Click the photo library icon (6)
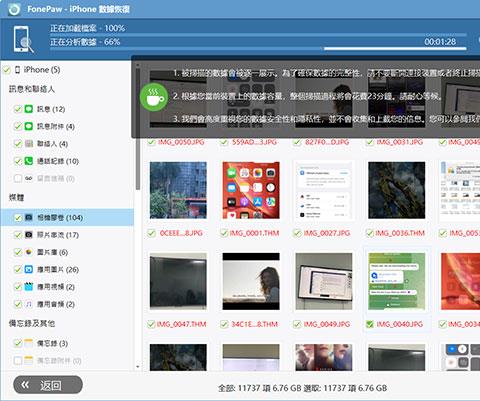Image resolution: width=480 pixels, height=401 pixels. click(x=29, y=252)
